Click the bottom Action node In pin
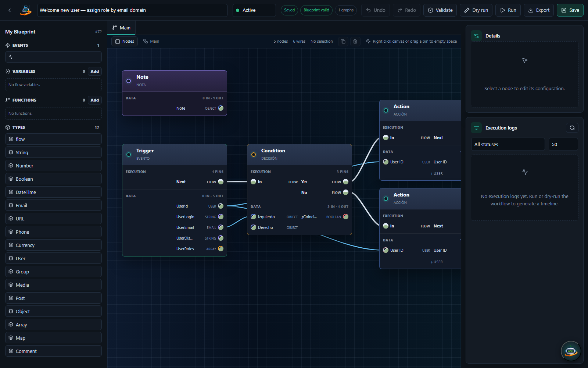Screen dimensions: 588x368 (x=386, y=226)
